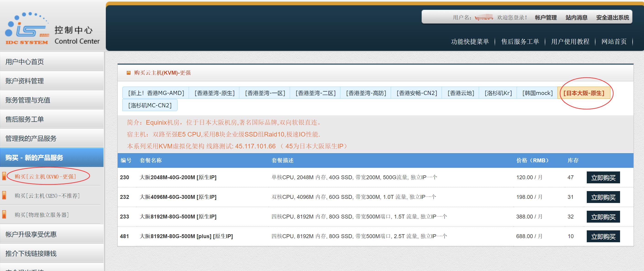This screenshot has width=644, height=271.
Task: Click plan name 大阪8192M-80G-500M [plus] [原生IP]
Action: point(186,236)
